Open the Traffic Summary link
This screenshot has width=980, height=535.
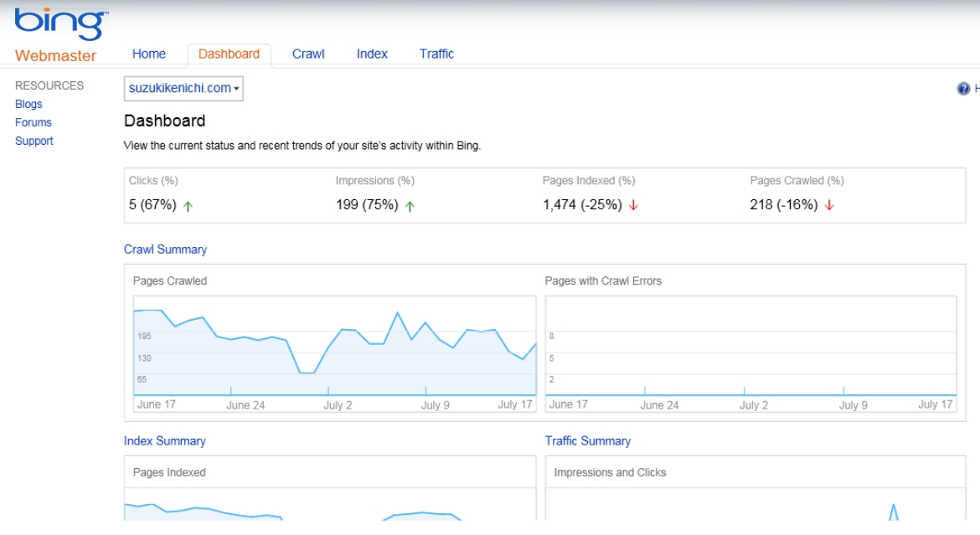pyautogui.click(x=587, y=440)
